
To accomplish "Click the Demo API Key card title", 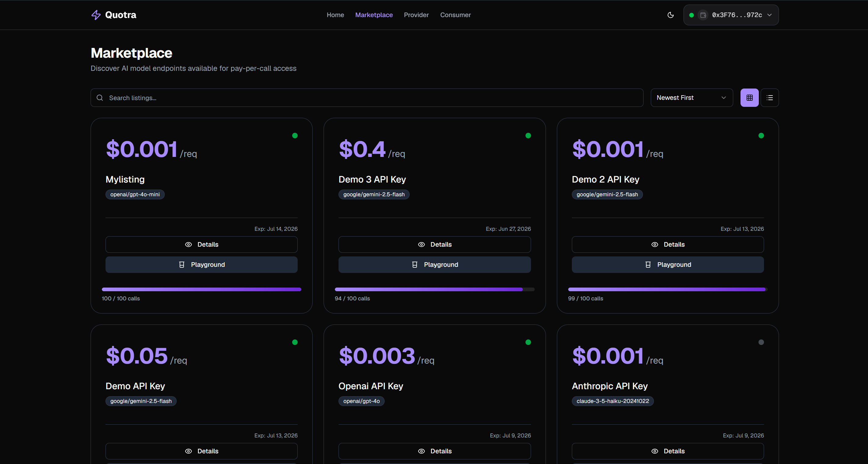I will coord(135,386).
